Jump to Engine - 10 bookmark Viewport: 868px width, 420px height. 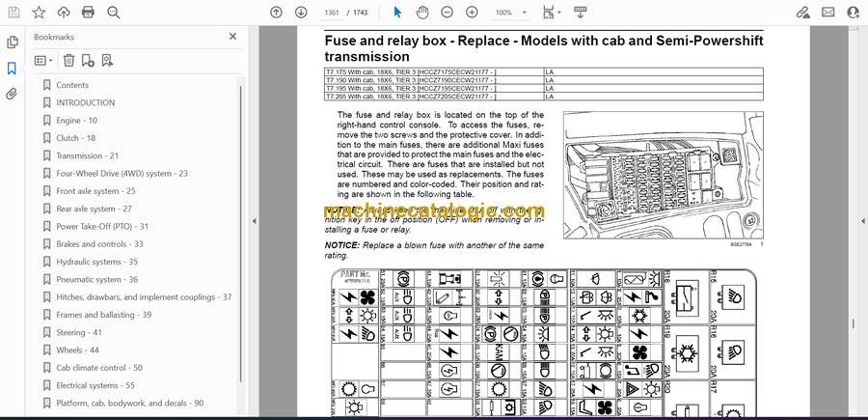point(76,121)
